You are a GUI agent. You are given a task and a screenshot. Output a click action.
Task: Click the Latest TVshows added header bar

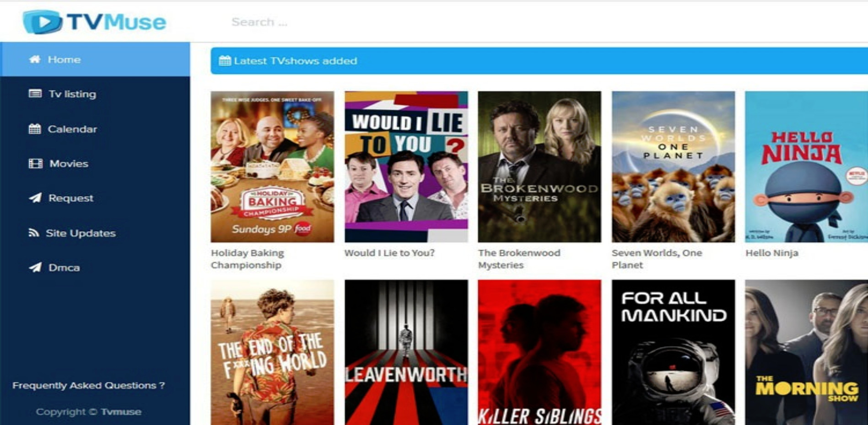(539, 60)
